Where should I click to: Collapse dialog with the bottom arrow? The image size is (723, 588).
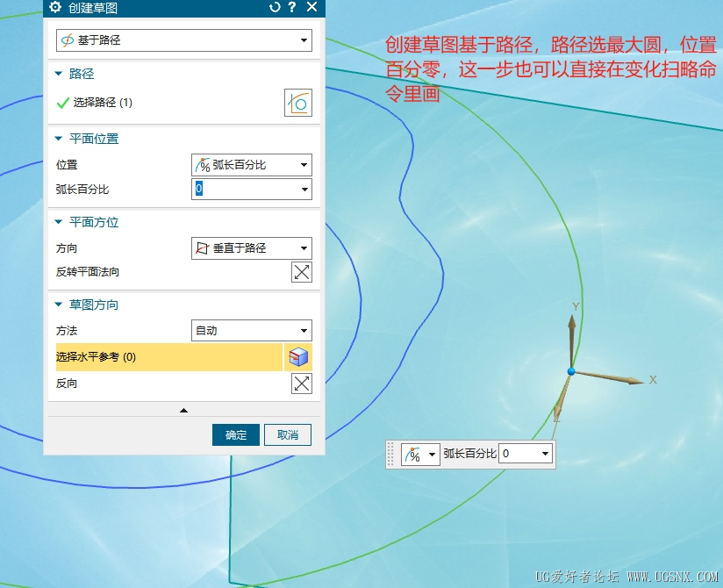click(183, 410)
